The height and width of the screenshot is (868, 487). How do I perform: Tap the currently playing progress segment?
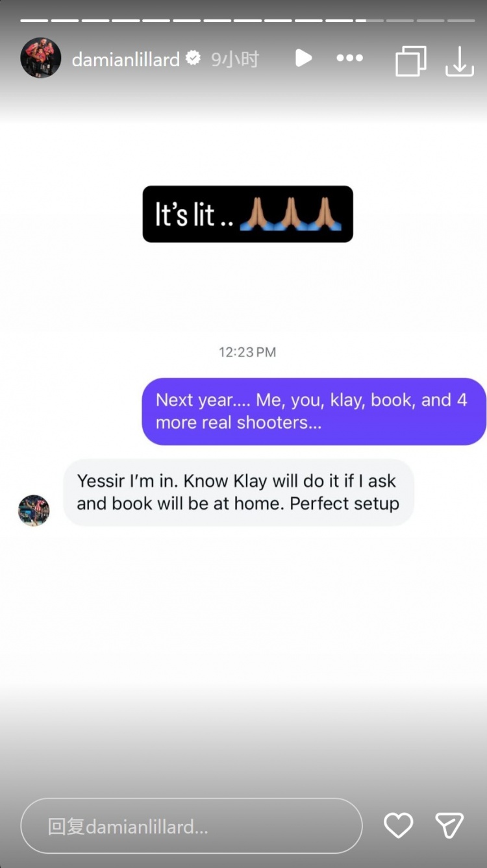point(369,20)
